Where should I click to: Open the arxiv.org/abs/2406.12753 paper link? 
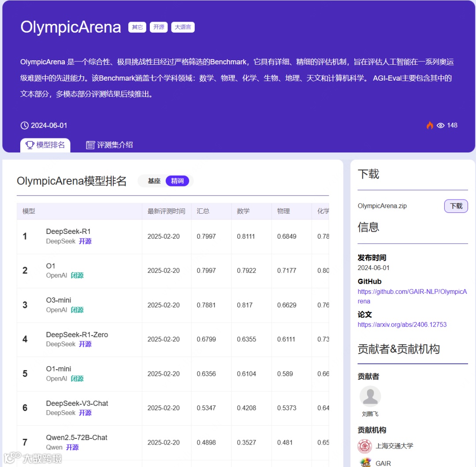click(402, 325)
